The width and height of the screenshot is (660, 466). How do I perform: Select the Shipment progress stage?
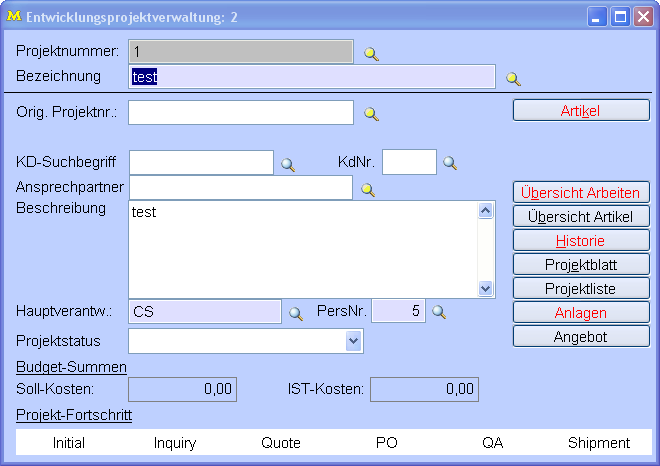598,443
